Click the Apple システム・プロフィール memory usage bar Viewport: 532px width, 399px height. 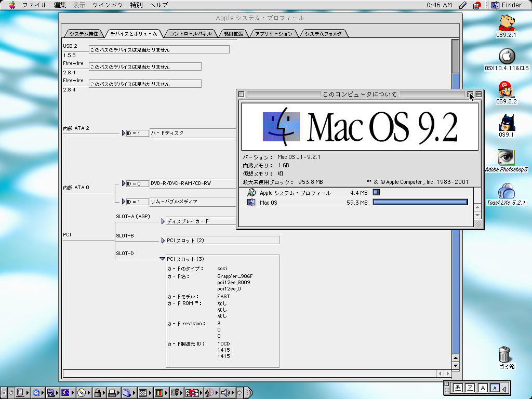pyautogui.click(x=376, y=192)
